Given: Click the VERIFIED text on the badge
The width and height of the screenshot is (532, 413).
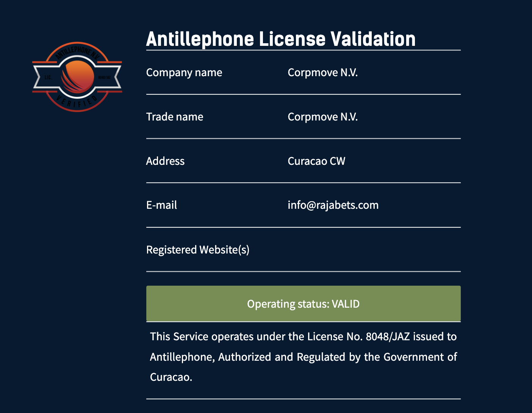Looking at the screenshot, I should (x=77, y=102).
